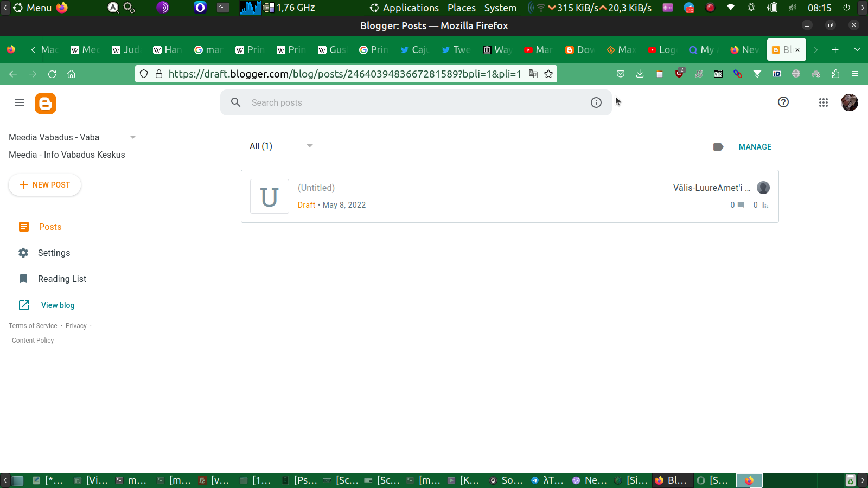List all tabs dropdown in Firefox
868x488 pixels.
pos(857,50)
